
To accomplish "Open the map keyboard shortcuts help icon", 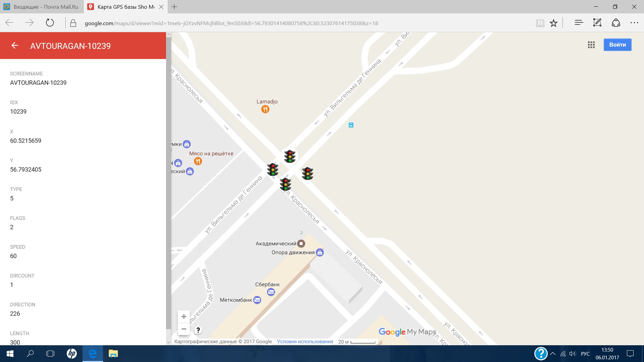I will point(198,330).
